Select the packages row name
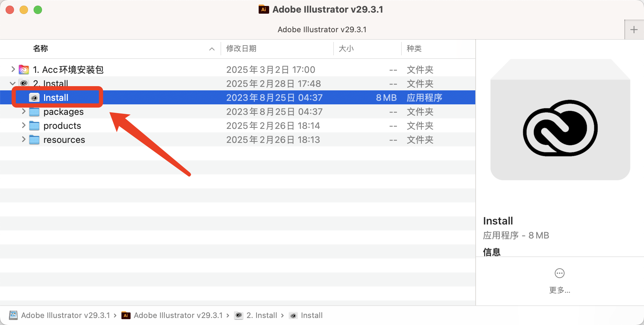644x325 pixels. pyautogui.click(x=63, y=112)
